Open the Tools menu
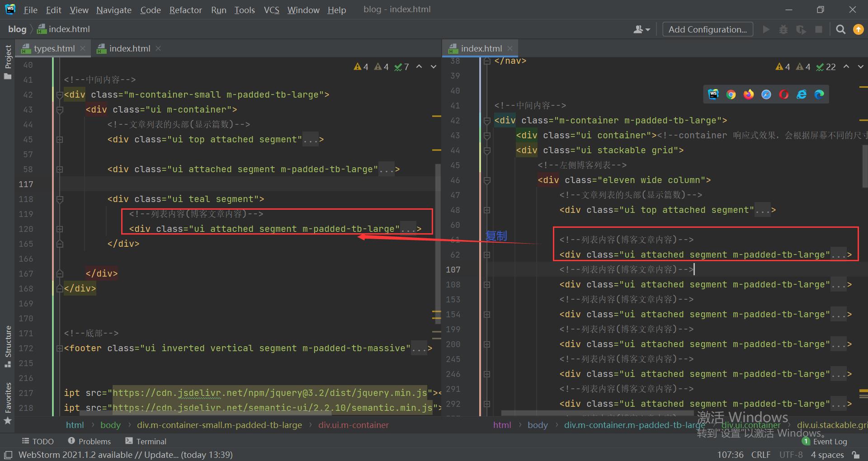 point(245,10)
